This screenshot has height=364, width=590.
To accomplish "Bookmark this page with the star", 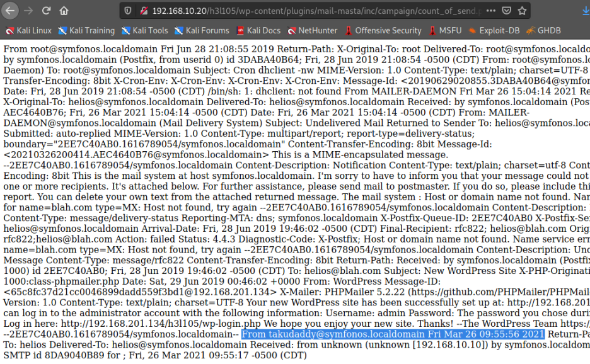I will point(522,11).
